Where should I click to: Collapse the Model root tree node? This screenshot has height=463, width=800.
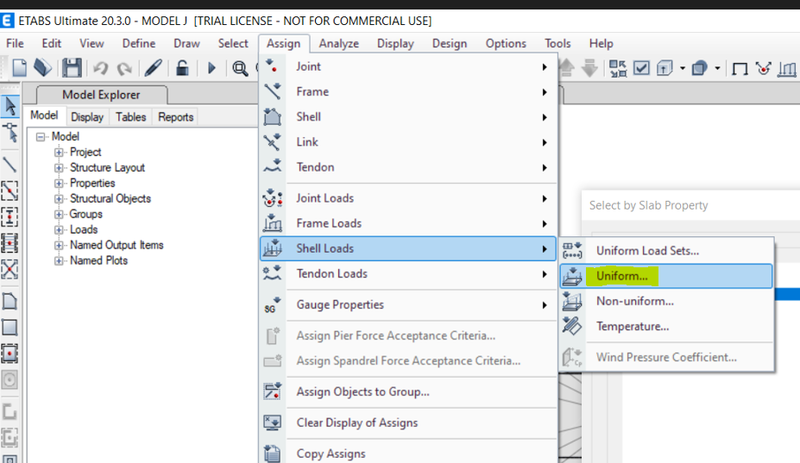(40, 137)
